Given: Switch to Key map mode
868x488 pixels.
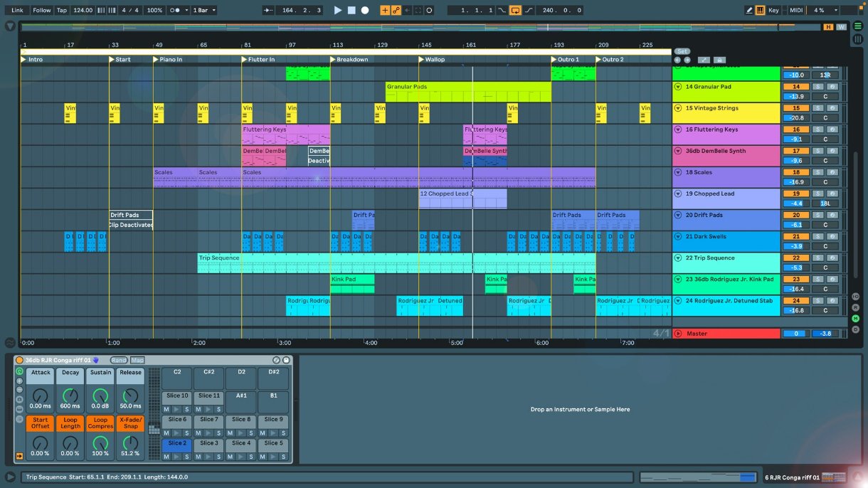Looking at the screenshot, I should (773, 11).
